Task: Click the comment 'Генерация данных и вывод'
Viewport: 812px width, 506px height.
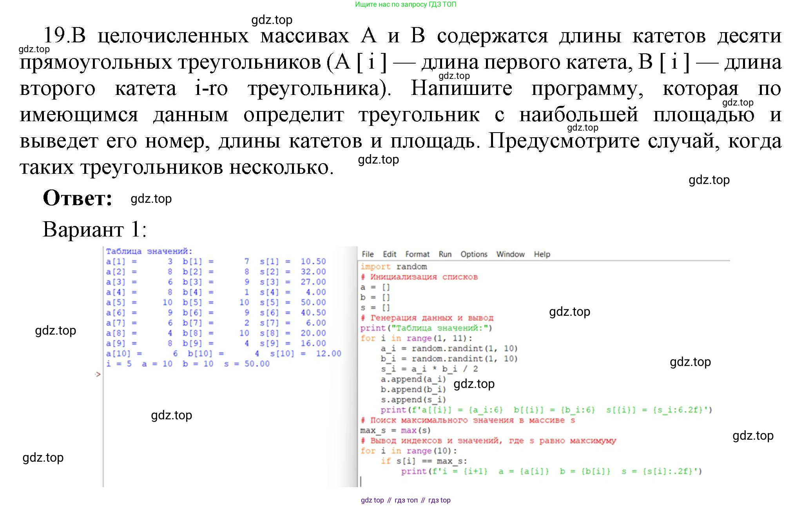Action: pos(427,318)
